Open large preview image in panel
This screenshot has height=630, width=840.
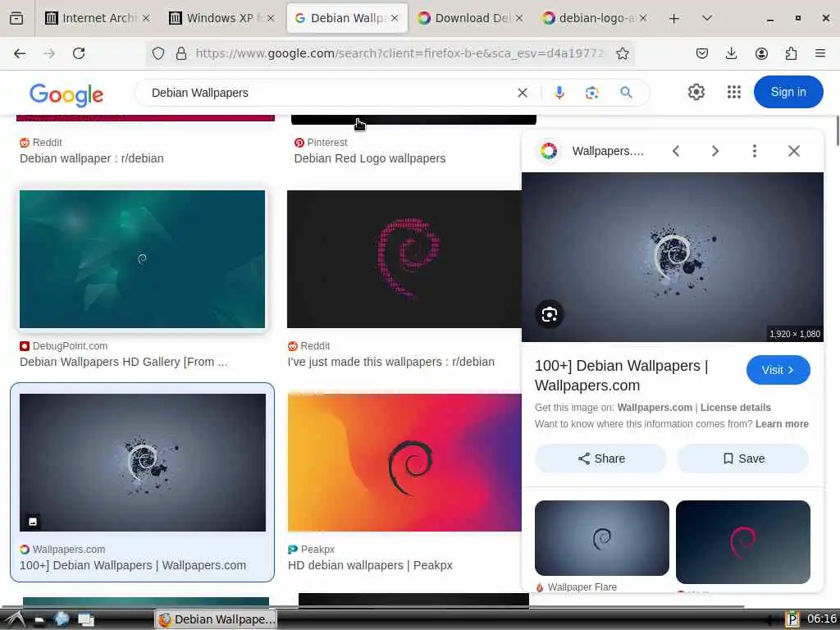tap(673, 257)
